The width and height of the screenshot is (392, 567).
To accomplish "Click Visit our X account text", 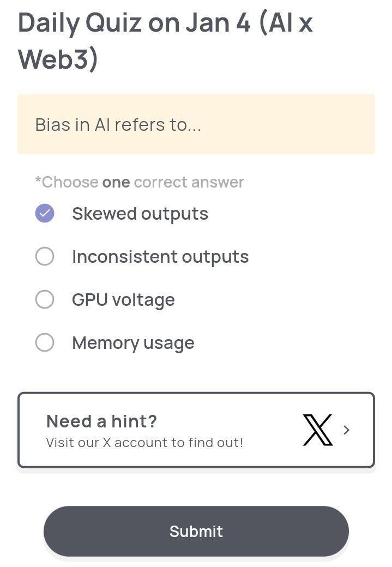I will point(144,442).
